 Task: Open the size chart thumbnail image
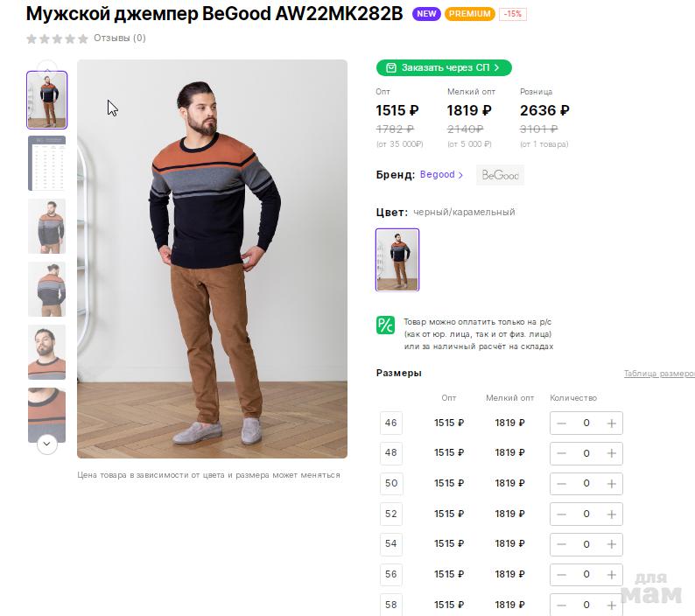point(47,163)
